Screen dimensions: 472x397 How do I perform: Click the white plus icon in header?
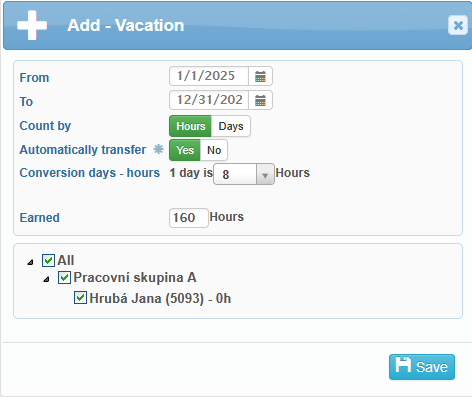(x=32, y=25)
